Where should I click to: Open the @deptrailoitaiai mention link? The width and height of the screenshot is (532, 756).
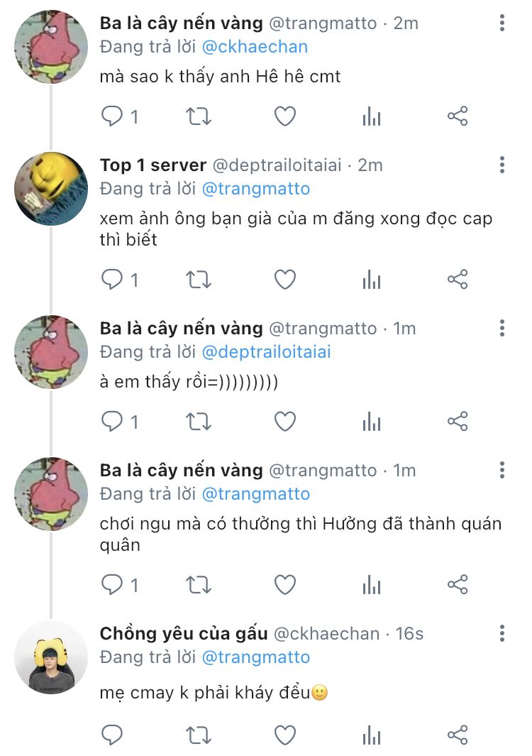pos(267,352)
